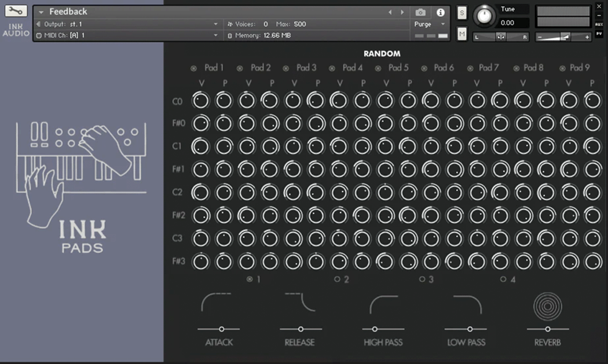608x364 pixels.
Task: Click the Ink Audio logo
Action: coord(16,30)
